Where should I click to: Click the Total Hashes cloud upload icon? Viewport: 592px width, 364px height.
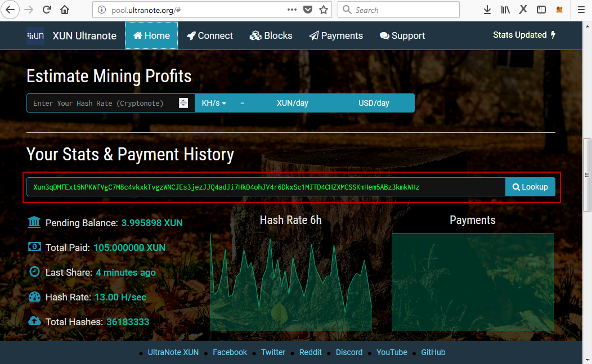pyautogui.click(x=34, y=321)
